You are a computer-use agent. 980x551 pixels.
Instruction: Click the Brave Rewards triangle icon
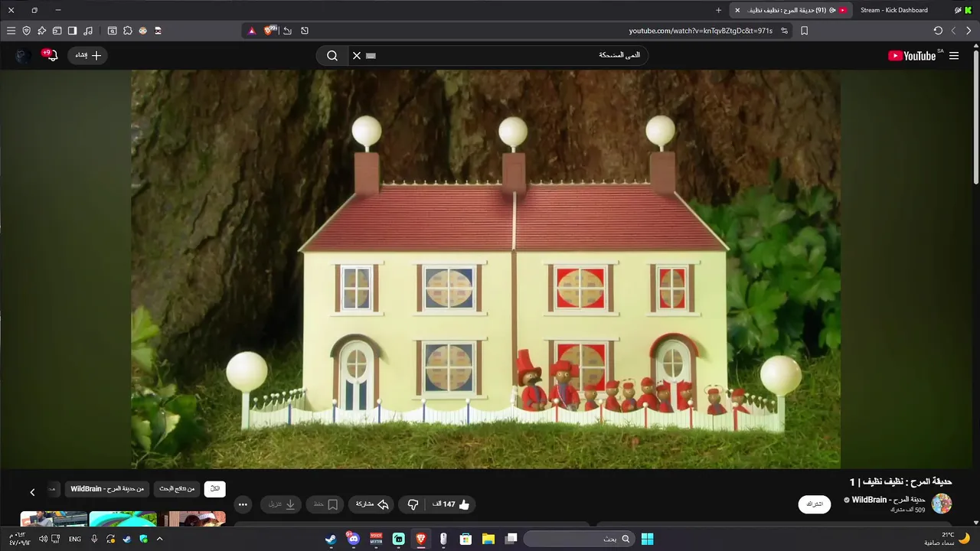click(252, 31)
